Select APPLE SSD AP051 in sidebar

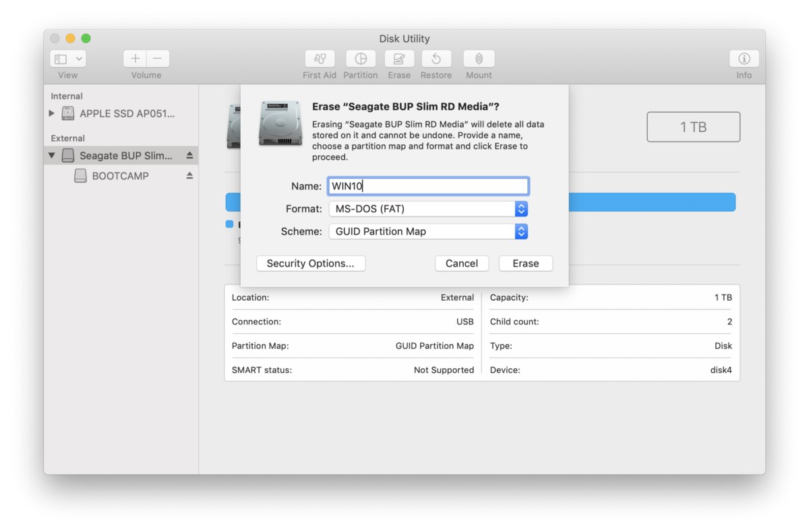(121, 113)
